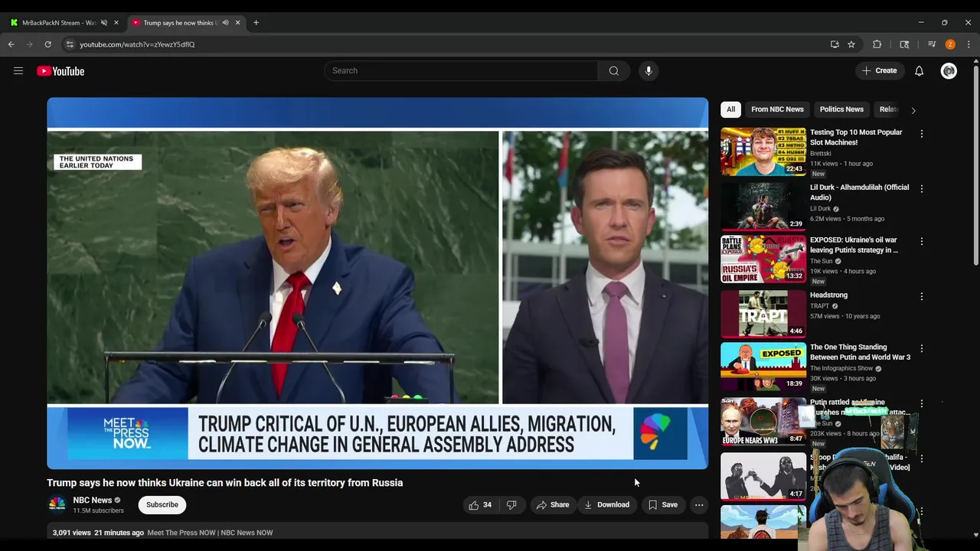Click inside the YouTube search field
980x551 pixels.
coord(461,71)
